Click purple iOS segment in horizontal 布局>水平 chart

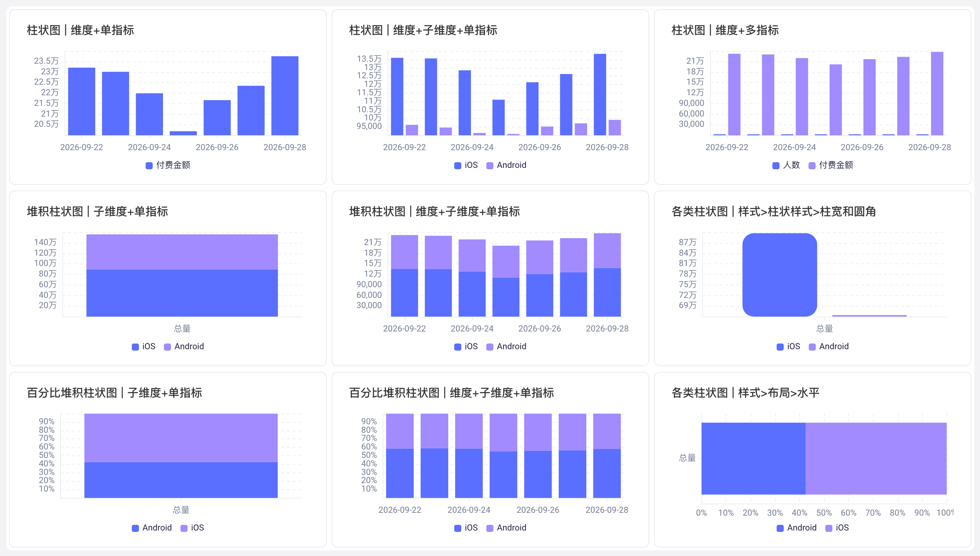pyautogui.click(x=876, y=458)
